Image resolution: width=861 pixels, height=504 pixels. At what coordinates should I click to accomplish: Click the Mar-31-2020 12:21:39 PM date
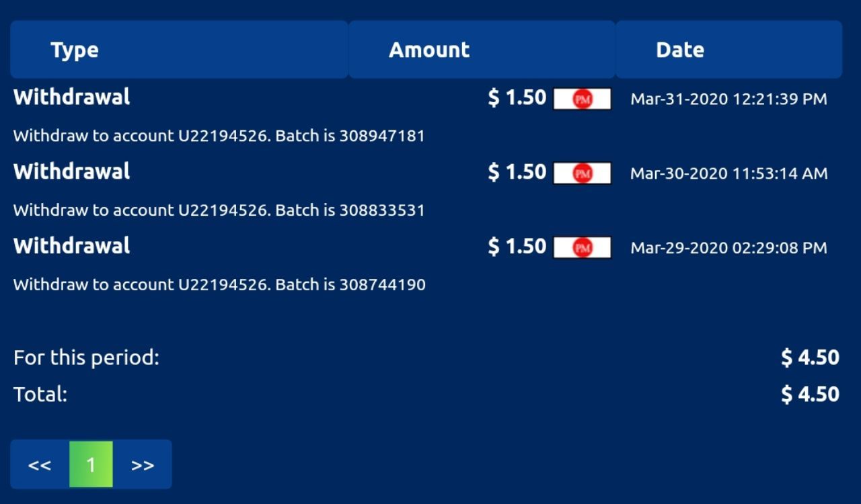(728, 99)
